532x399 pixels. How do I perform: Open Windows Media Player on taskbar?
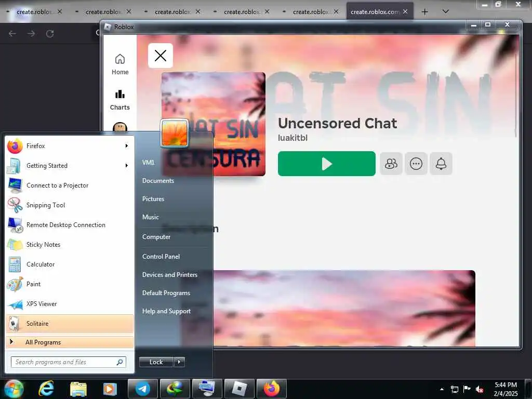[110, 389]
